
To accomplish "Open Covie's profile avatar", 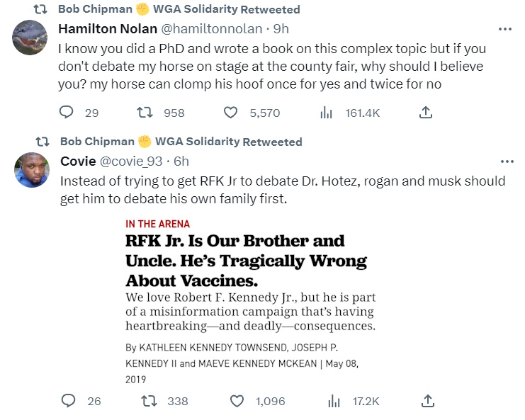I will tap(30, 170).
